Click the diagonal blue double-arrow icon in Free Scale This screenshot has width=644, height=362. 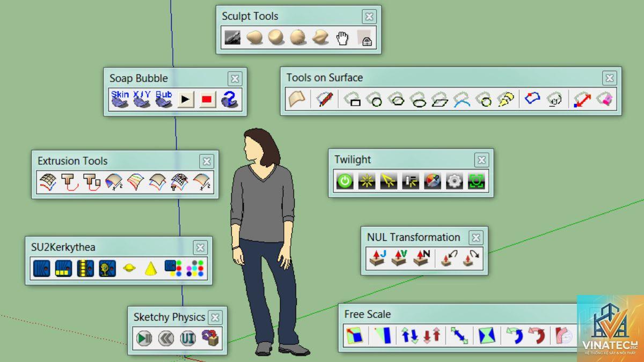click(459, 336)
